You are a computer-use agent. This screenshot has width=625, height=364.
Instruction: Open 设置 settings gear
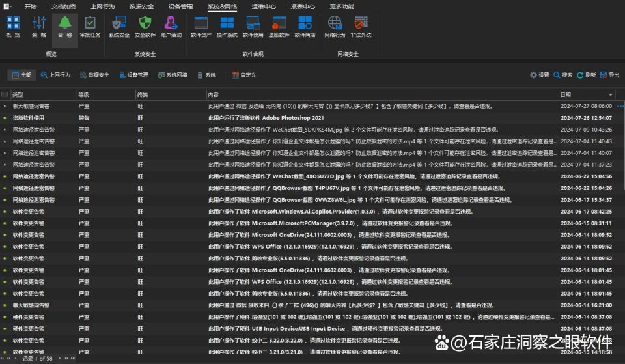coord(539,75)
